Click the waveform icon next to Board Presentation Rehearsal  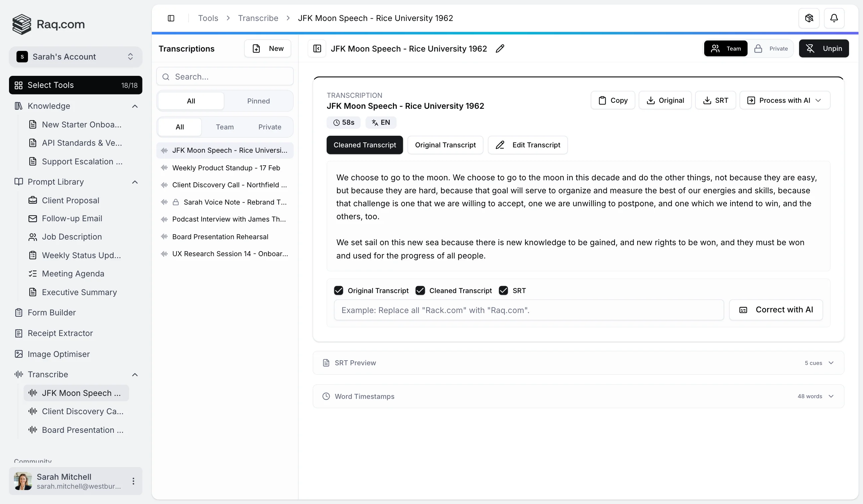pyautogui.click(x=164, y=237)
